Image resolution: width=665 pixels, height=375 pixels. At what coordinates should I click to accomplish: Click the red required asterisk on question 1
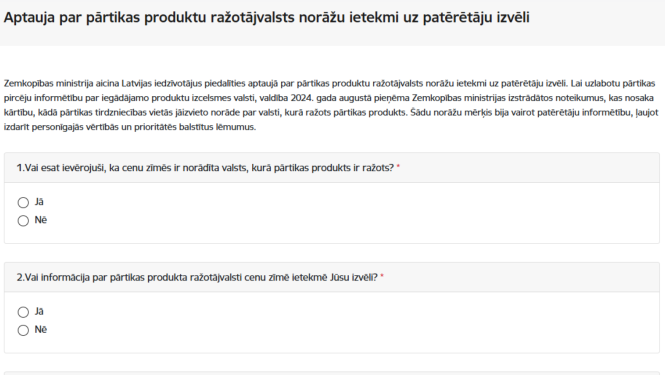point(398,167)
